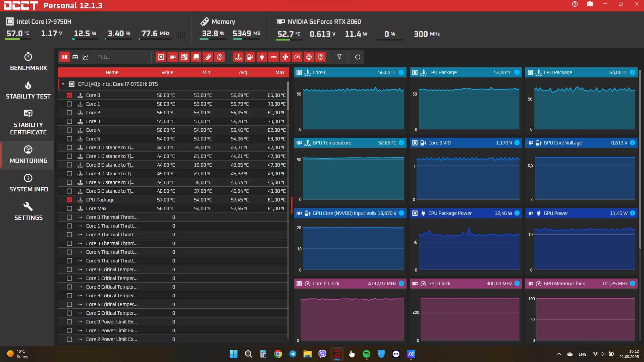The height and width of the screenshot is (362, 644).
Task: Switch to the split table-and-graph view
Action: click(65, 57)
